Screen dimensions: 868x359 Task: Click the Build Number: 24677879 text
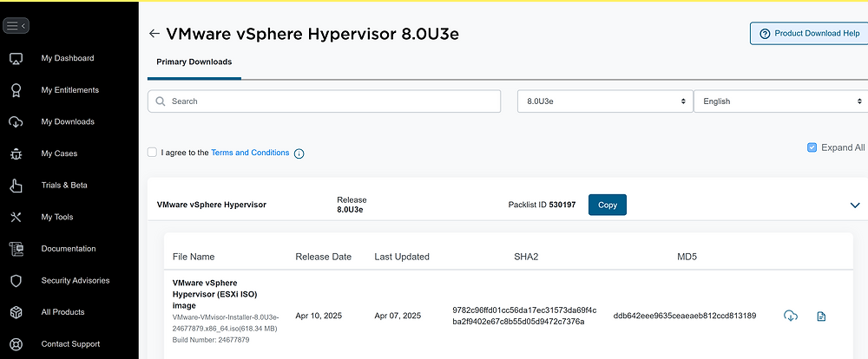pos(211,340)
